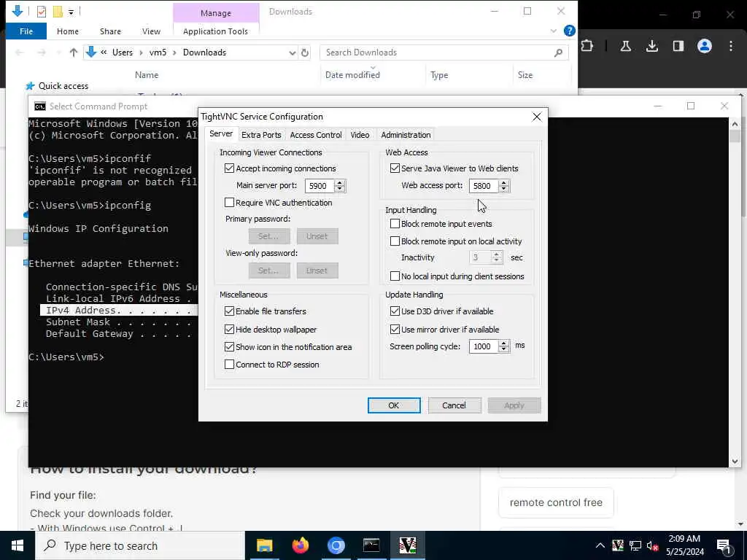Click Users in the address breadcrumb
747x560 pixels.
[x=123, y=52]
